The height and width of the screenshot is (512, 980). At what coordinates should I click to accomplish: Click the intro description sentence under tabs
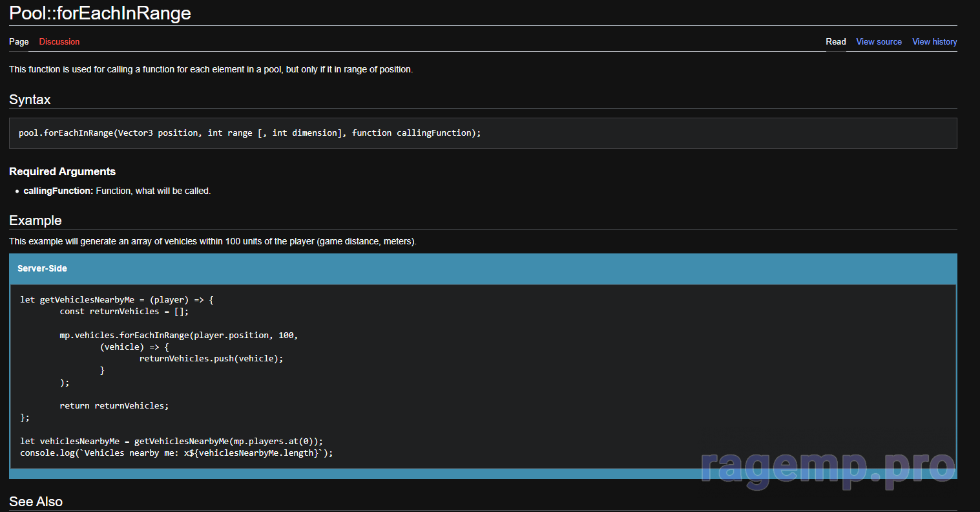tap(211, 69)
